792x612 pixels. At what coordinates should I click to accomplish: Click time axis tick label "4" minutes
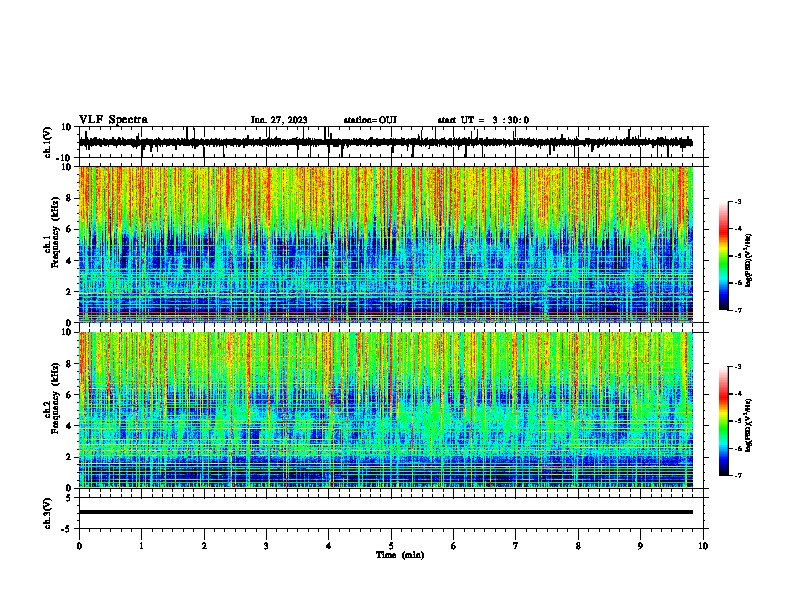(329, 546)
